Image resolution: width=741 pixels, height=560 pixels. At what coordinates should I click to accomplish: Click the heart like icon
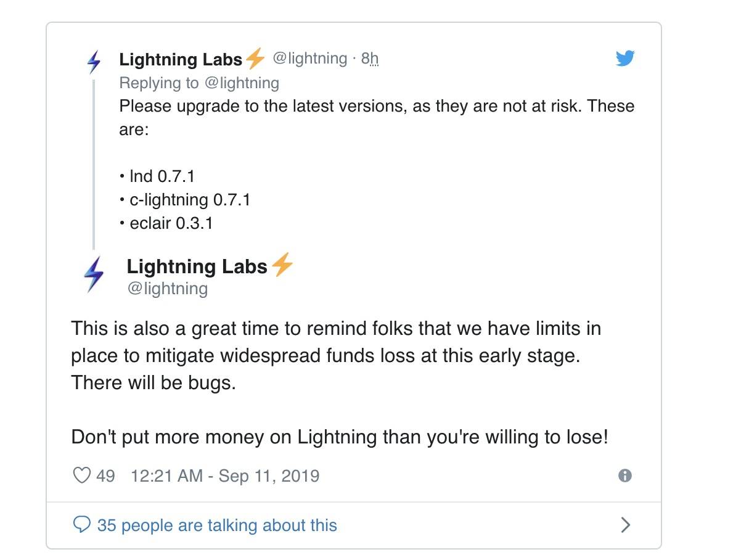click(81, 476)
